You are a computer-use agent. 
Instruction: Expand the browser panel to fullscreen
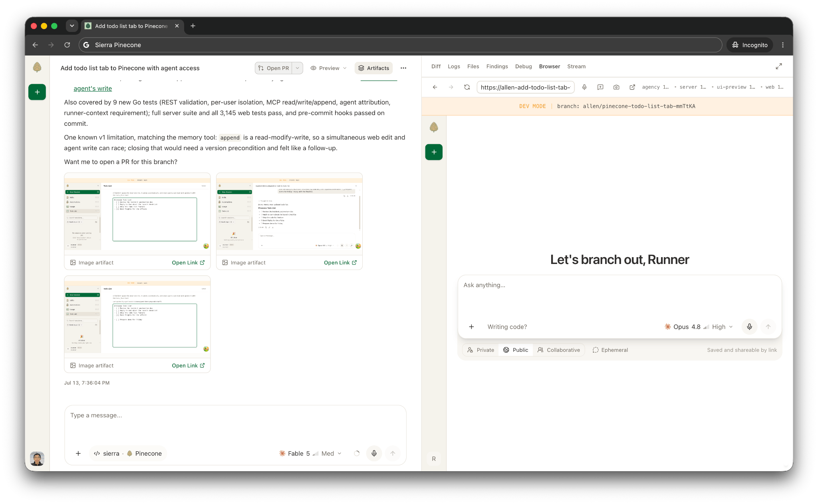click(x=779, y=66)
